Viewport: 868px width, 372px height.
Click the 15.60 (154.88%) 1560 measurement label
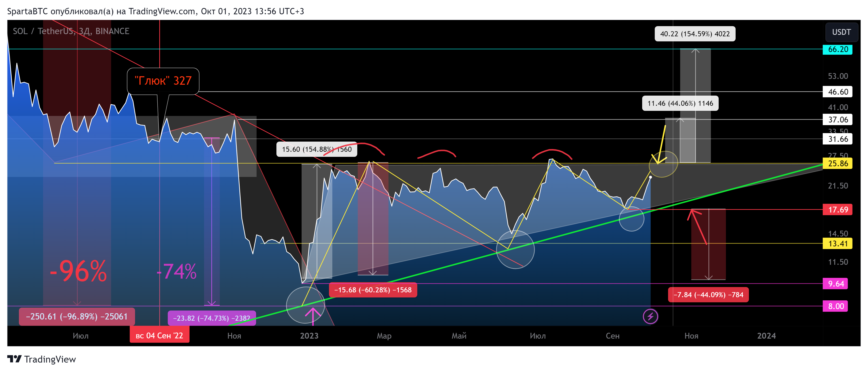(317, 149)
